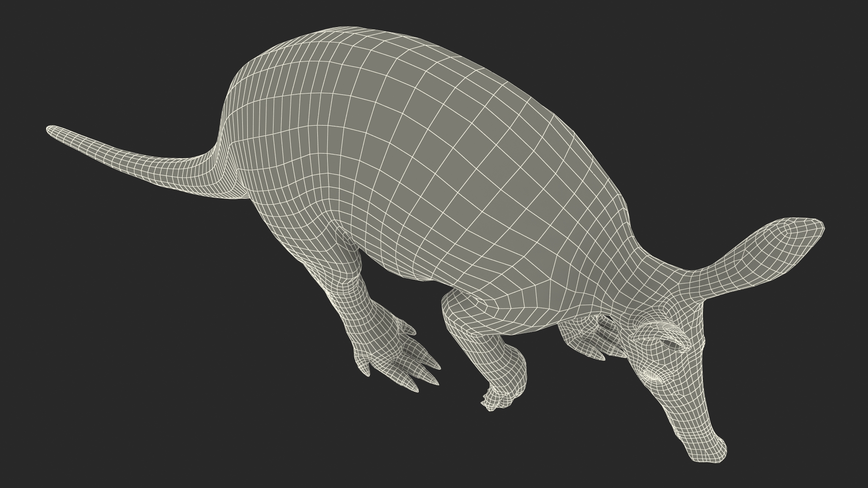Click the far front paw near head
868x488 pixels.
point(588,339)
